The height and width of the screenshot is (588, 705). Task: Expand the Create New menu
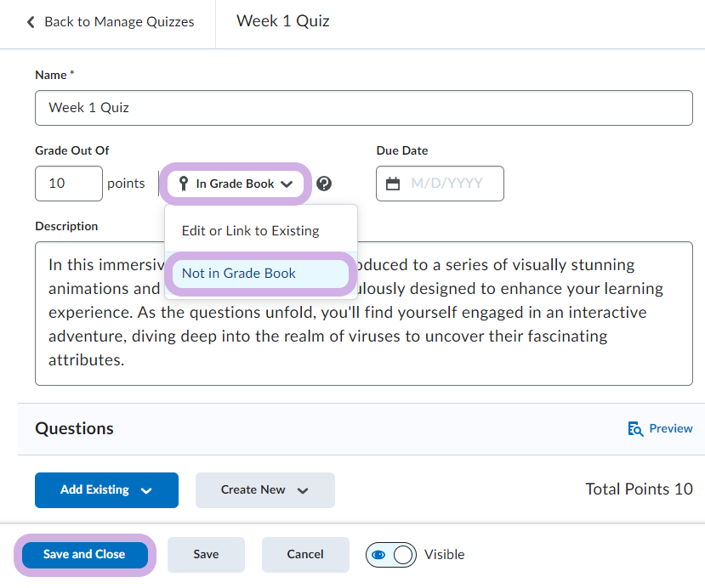[x=264, y=490]
